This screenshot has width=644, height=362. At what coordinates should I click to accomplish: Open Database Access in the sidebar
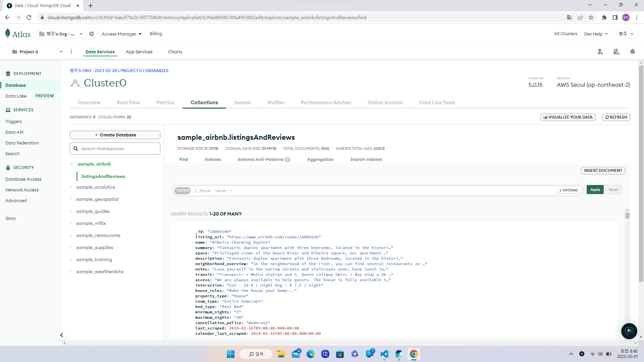tap(23, 179)
